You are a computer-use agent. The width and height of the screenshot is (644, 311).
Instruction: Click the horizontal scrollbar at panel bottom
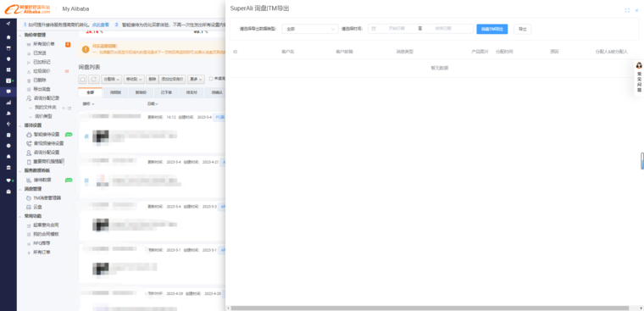pyautogui.click(x=430, y=308)
